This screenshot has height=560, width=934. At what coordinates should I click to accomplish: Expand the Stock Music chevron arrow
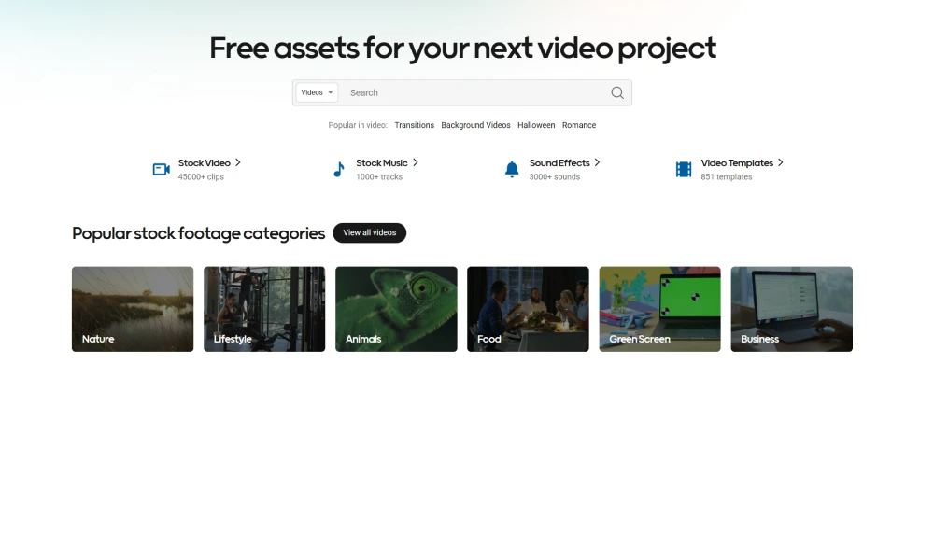416,162
